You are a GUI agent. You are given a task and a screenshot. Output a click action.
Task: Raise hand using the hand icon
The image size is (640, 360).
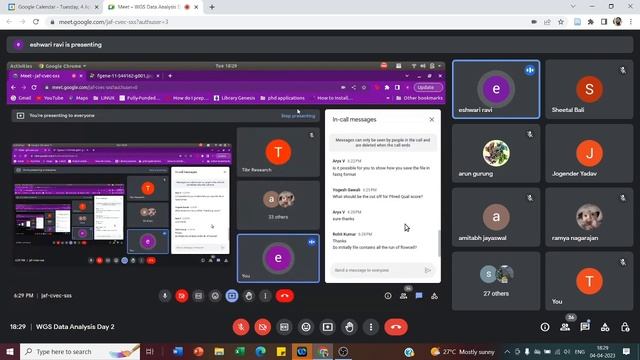pos(349,327)
